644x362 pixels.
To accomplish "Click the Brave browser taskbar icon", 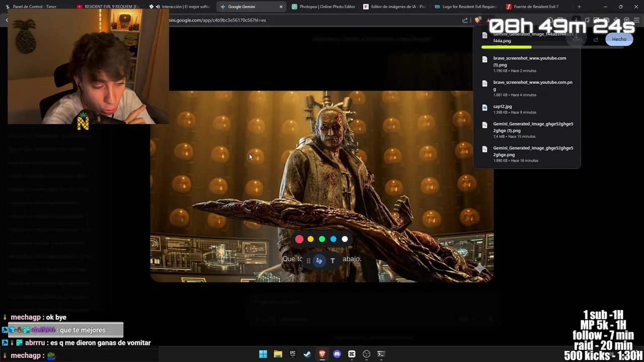I will pos(322,354).
